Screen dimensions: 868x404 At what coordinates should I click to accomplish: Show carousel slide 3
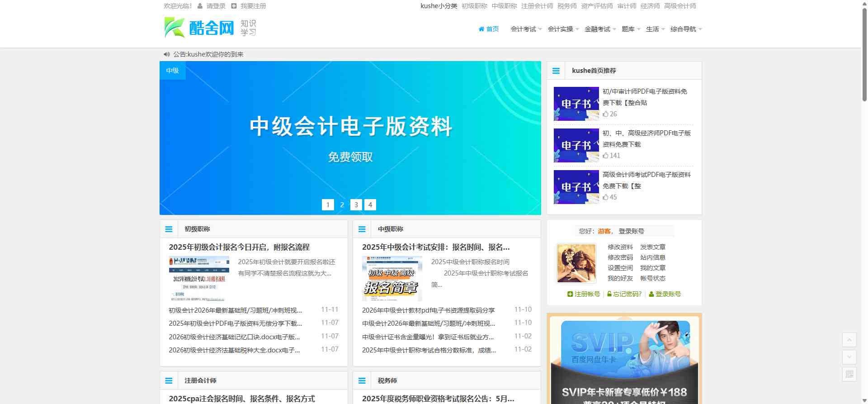click(356, 205)
